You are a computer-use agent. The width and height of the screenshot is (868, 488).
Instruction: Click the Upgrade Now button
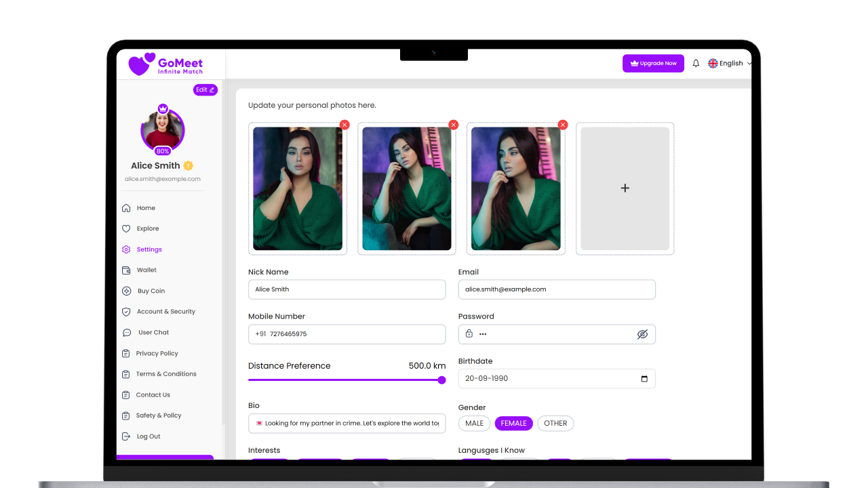(653, 63)
